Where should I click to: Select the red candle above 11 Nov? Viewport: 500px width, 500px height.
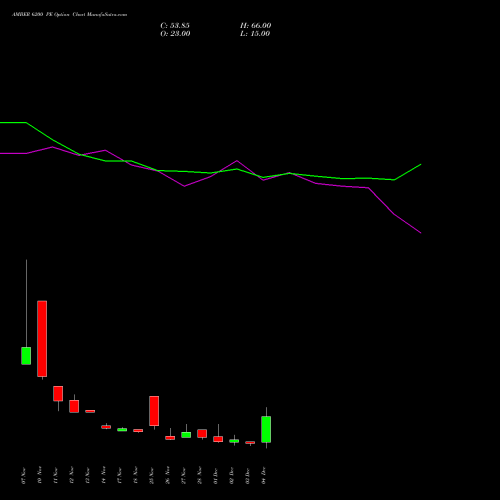point(58,393)
